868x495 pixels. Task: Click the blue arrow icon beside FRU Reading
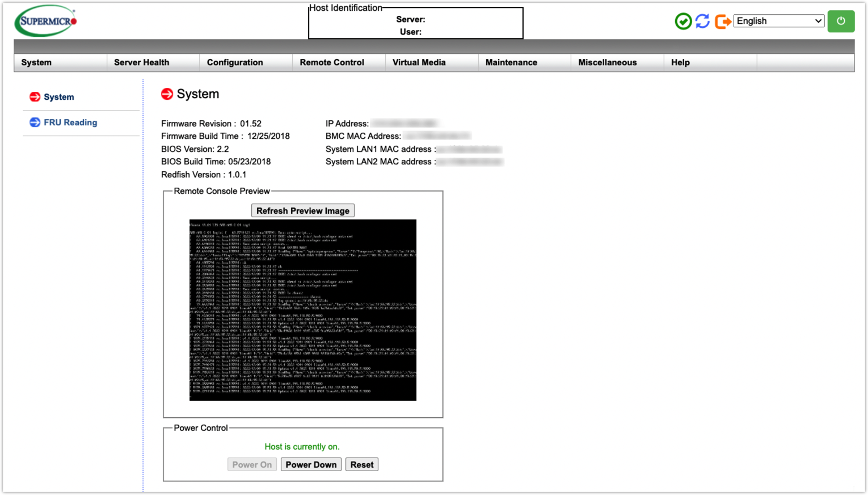(35, 122)
